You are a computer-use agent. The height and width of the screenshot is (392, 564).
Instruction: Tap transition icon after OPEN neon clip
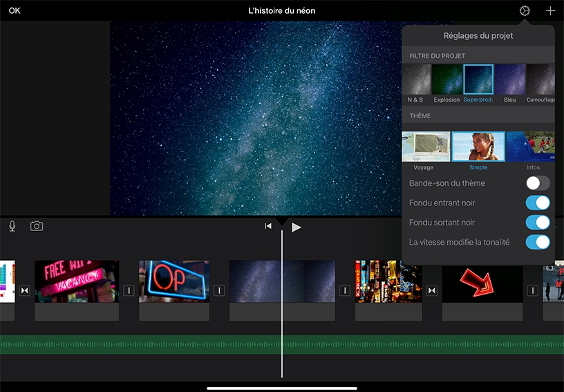click(x=219, y=290)
